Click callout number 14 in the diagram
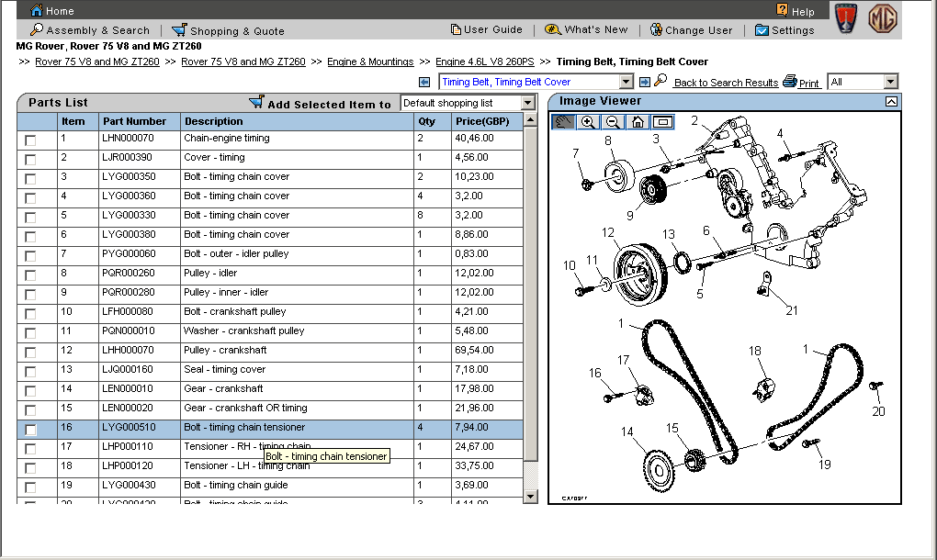Screen dimensions: 937x560 coord(627,431)
